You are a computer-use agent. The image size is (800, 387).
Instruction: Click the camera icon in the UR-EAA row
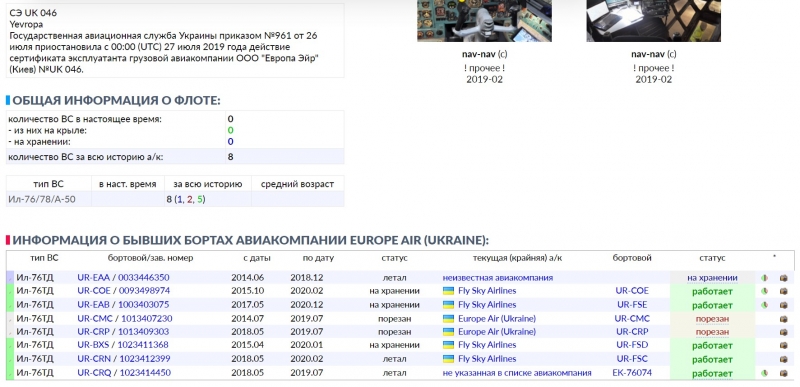783,278
